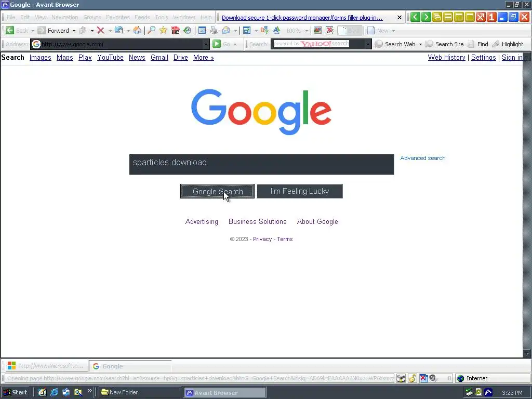Click the Search Site button

(445, 44)
